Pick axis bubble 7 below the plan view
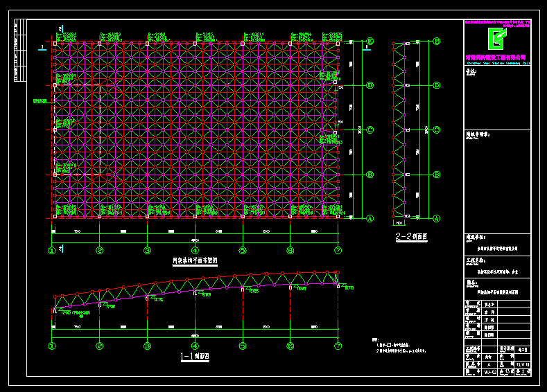 pyautogui.click(x=338, y=250)
